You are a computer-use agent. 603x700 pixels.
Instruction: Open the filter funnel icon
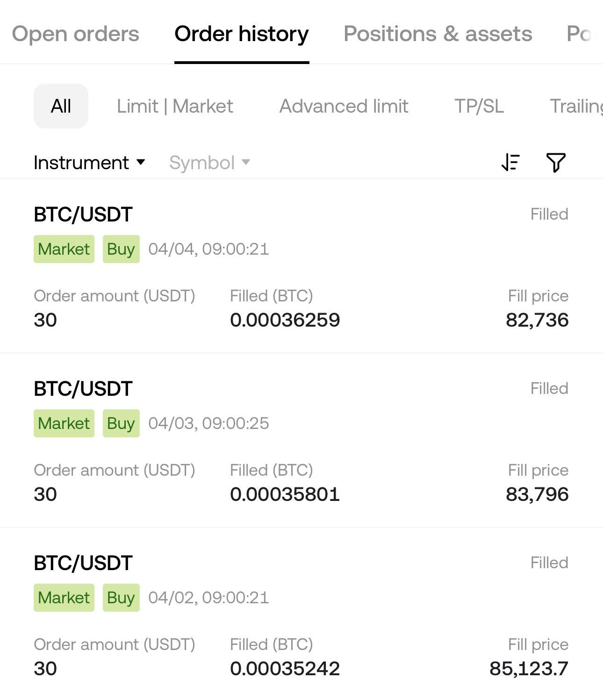(x=556, y=163)
